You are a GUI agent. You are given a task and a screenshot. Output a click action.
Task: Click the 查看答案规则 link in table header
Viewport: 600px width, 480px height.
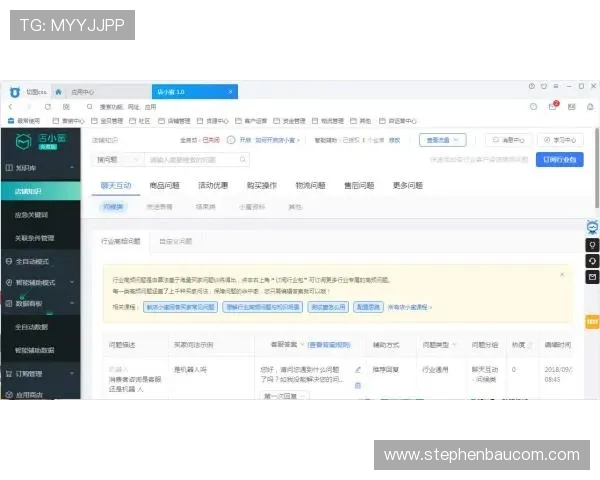[329, 345]
